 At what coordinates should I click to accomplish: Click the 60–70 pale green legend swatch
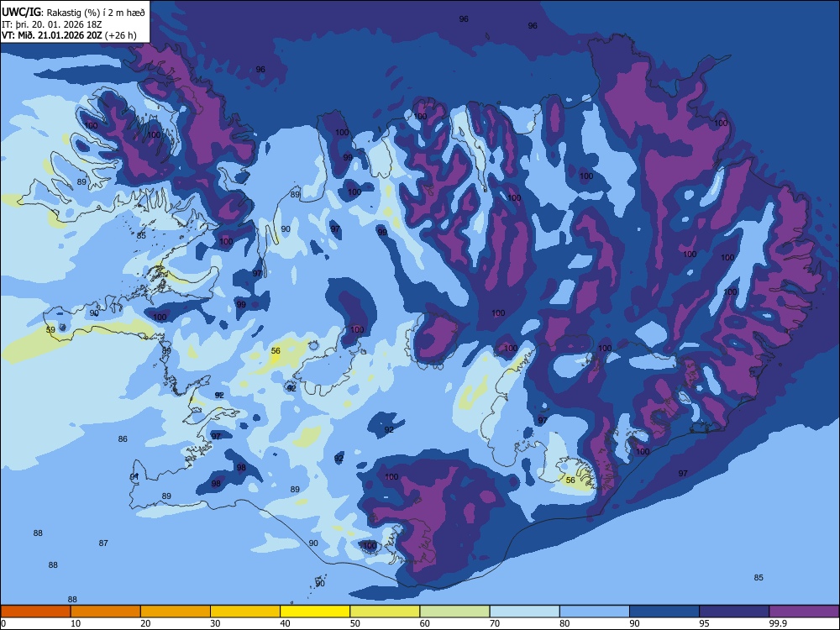click(x=454, y=612)
